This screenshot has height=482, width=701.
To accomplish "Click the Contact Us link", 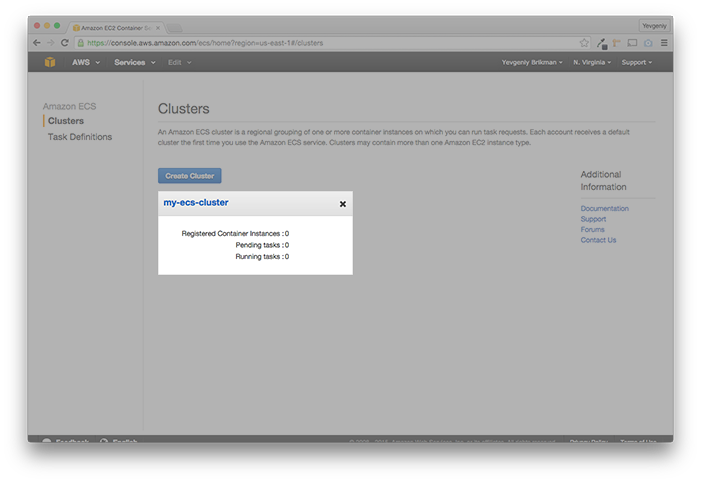I will tap(598, 240).
